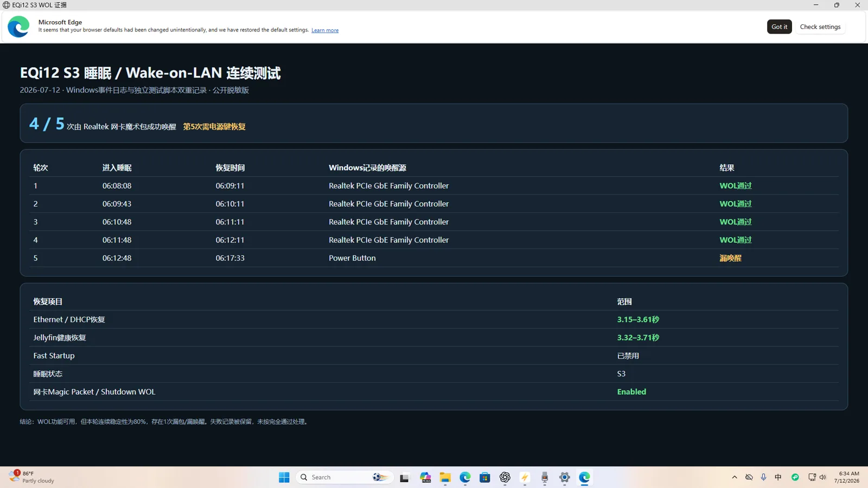Click the Windows记录的唤醒源 column header
Viewport: 868px width, 488px height.
pos(367,168)
